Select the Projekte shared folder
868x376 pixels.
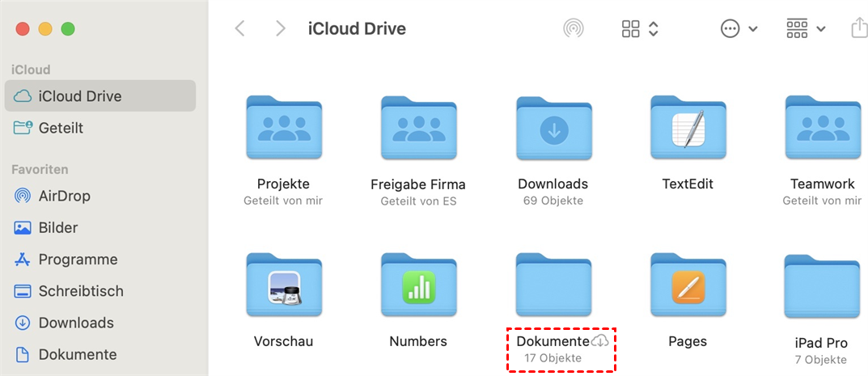[x=283, y=127]
